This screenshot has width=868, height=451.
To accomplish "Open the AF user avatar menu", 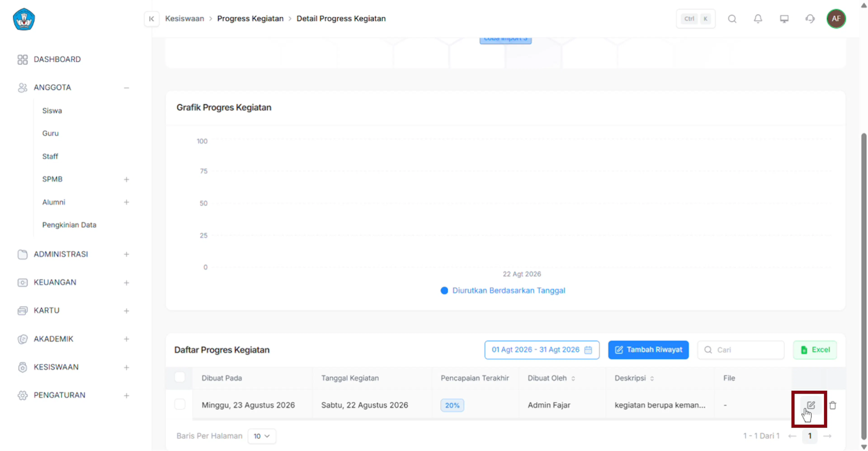I will pyautogui.click(x=836, y=19).
